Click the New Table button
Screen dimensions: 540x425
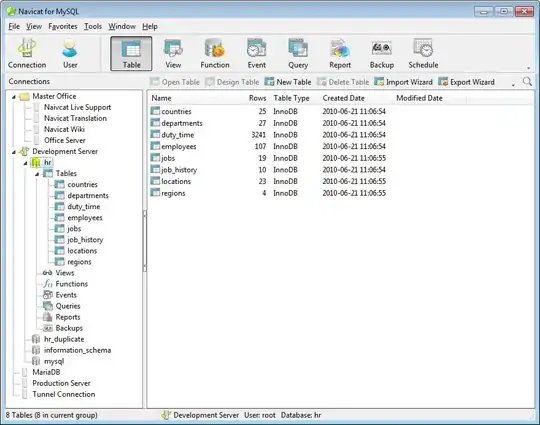pyautogui.click(x=288, y=82)
